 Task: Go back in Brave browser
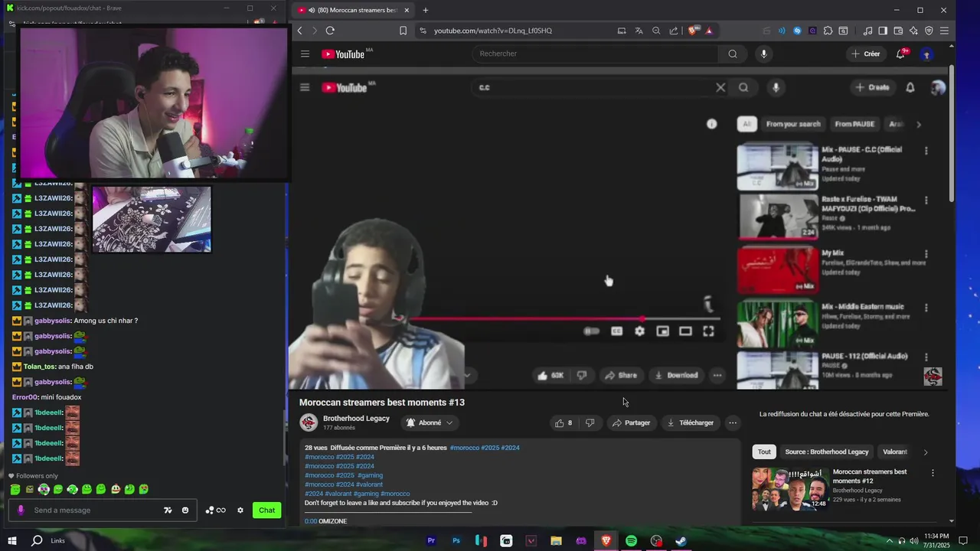[299, 31]
